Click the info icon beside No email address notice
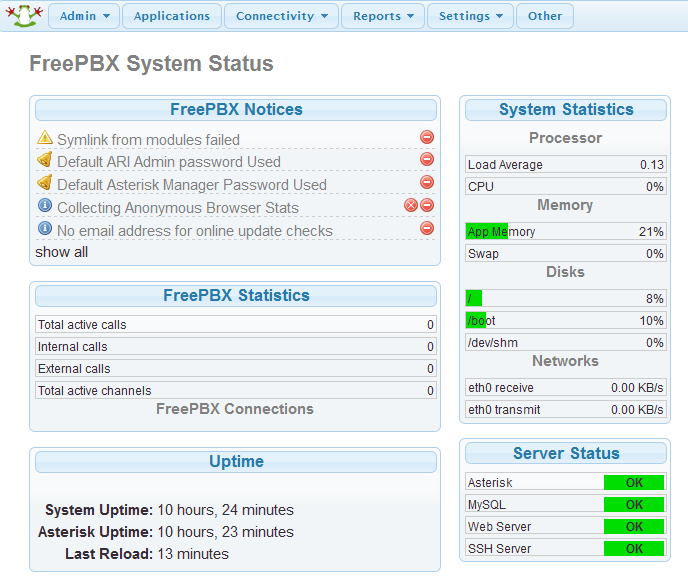 [x=45, y=228]
